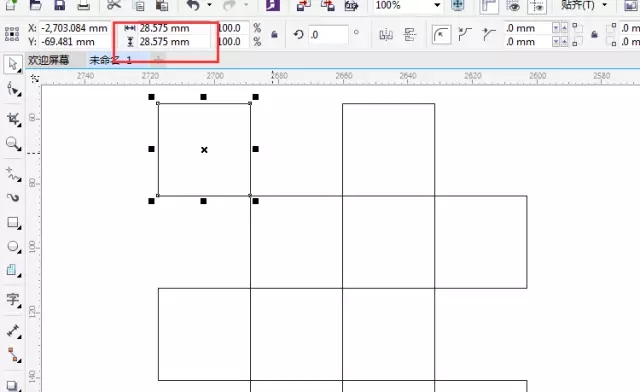Toggle Full-screen preview button
640x392 pixels.
[458, 5]
